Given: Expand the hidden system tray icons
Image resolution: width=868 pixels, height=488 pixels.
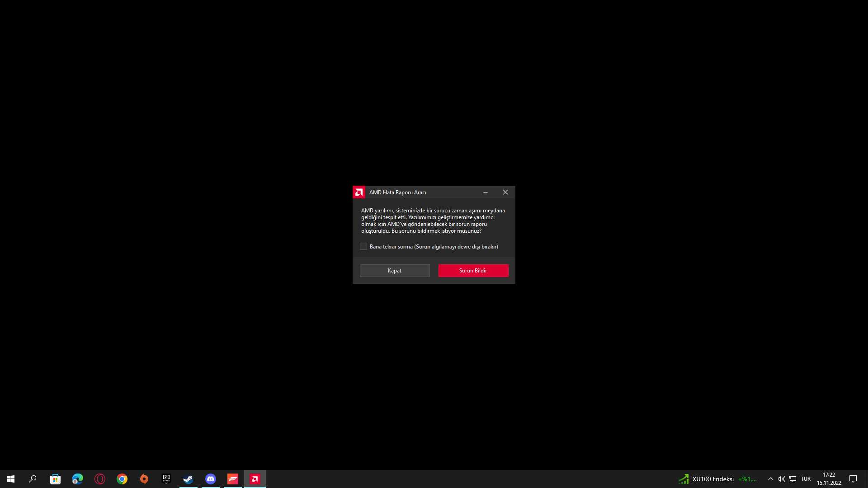Looking at the screenshot, I should tap(770, 479).
